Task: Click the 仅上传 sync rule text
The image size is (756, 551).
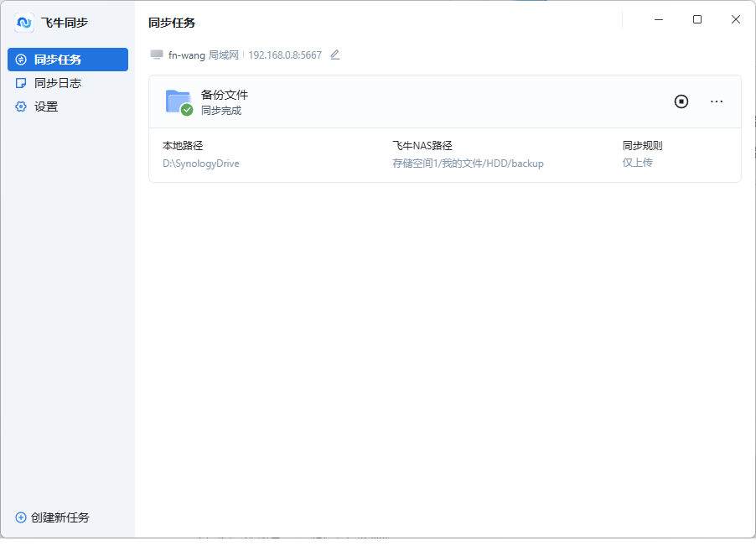Action: [x=637, y=163]
